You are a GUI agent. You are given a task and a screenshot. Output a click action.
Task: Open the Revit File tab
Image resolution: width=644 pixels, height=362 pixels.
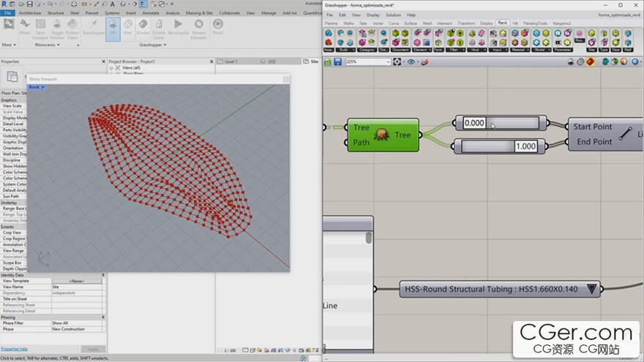coord(8,13)
